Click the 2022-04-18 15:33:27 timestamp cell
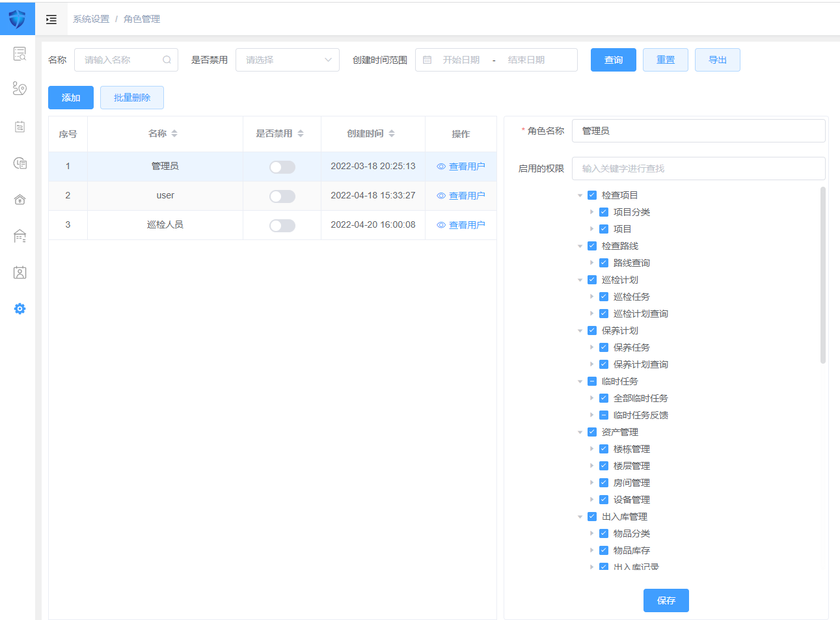 (x=373, y=196)
